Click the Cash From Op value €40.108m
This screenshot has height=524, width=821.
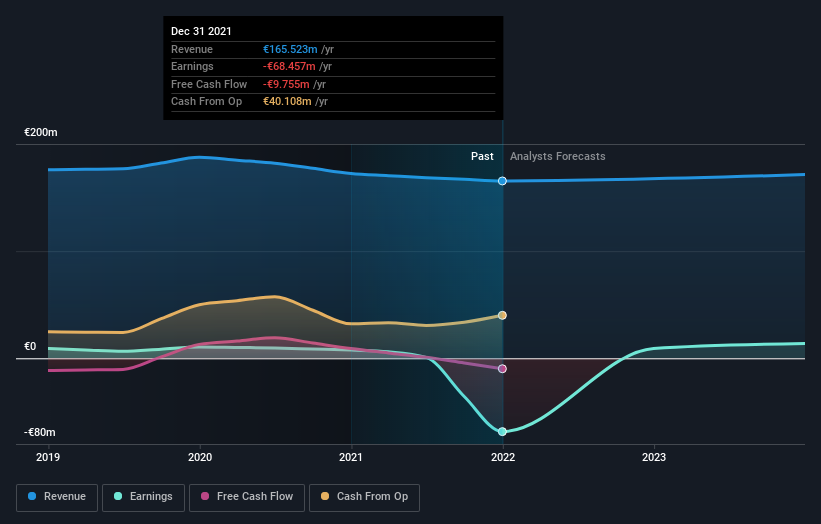[x=287, y=102]
